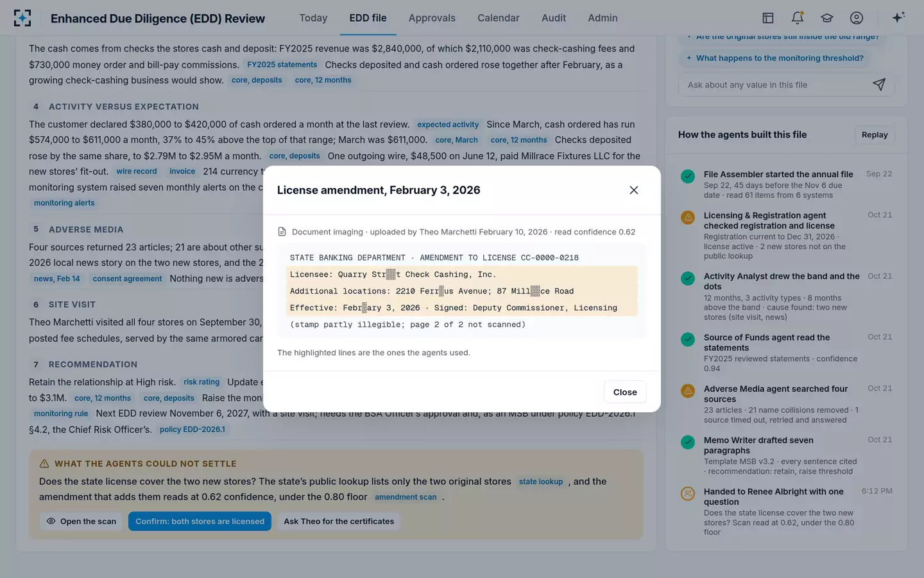This screenshot has height=578, width=924.
Task: Open the graduation cap learning icon
Action: (827, 18)
